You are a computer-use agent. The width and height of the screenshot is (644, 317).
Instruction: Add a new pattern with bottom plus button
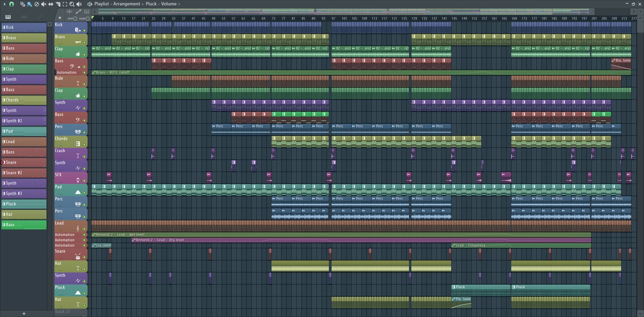24,314
